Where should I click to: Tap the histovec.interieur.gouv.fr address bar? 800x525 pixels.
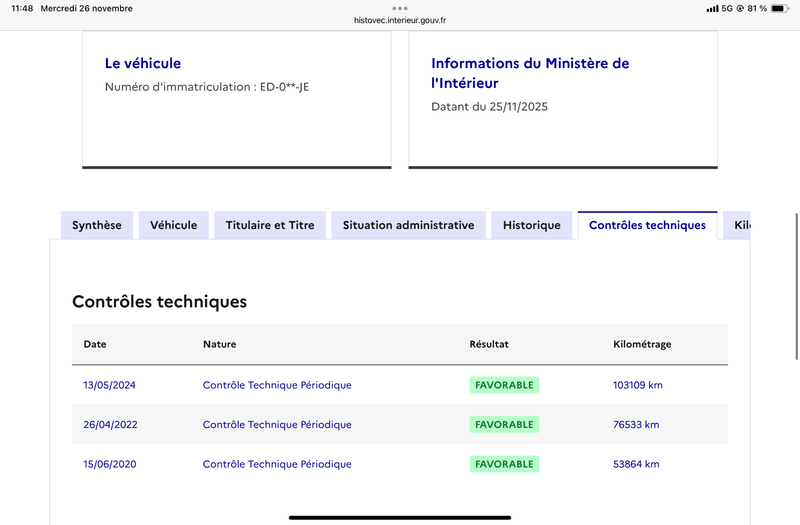click(400, 19)
